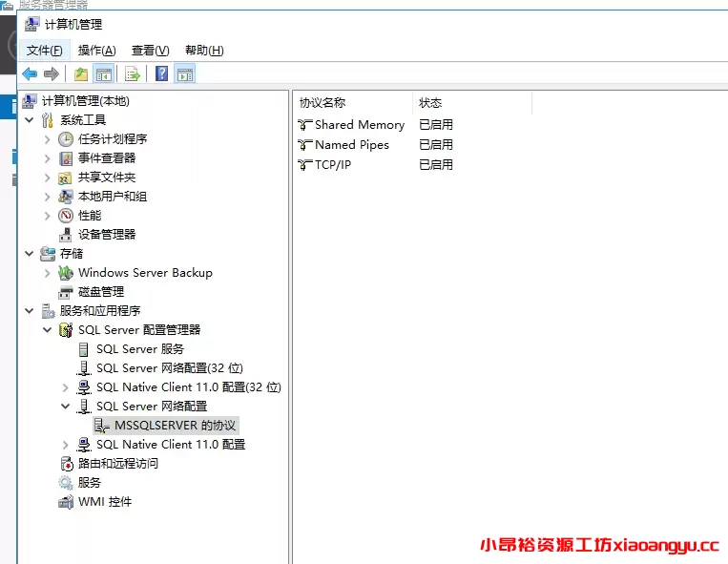Collapse the 存储 tree node
This screenshot has height=564, width=728.
[30, 254]
